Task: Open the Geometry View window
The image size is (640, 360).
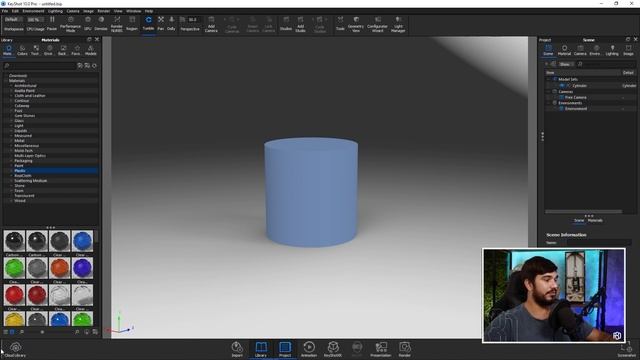Action: [x=356, y=24]
